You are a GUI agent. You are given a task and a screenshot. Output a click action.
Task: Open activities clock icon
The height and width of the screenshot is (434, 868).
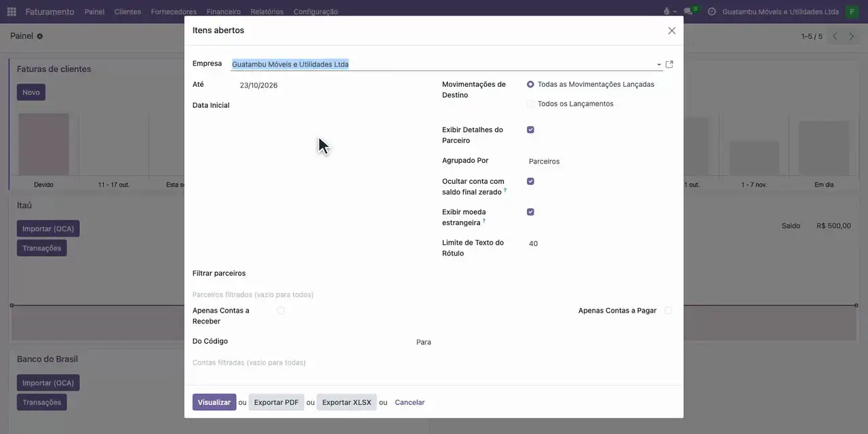[711, 12]
